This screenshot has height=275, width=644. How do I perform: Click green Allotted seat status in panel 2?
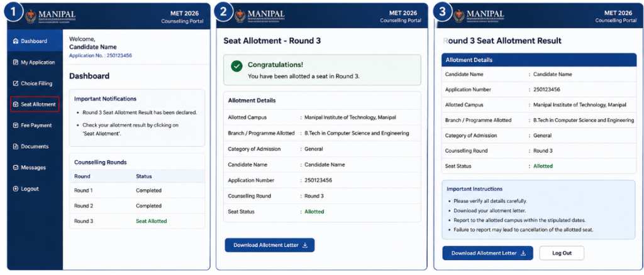click(314, 212)
